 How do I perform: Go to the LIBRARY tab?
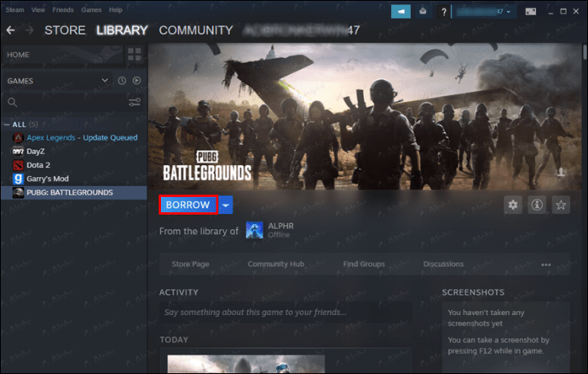coord(122,30)
